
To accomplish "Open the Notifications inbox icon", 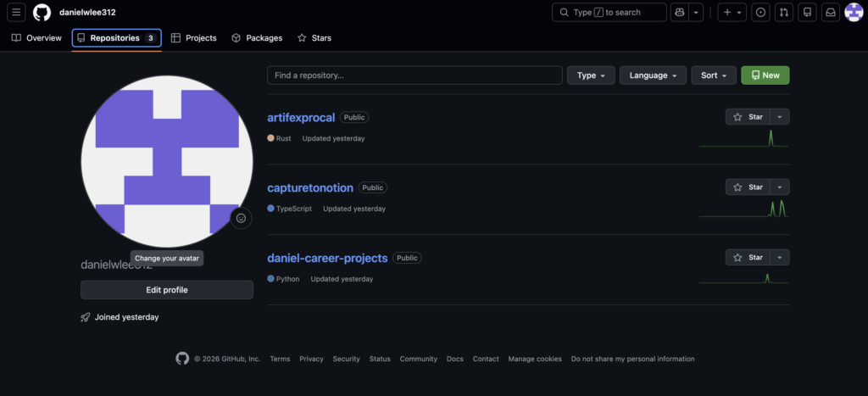I will (x=831, y=12).
